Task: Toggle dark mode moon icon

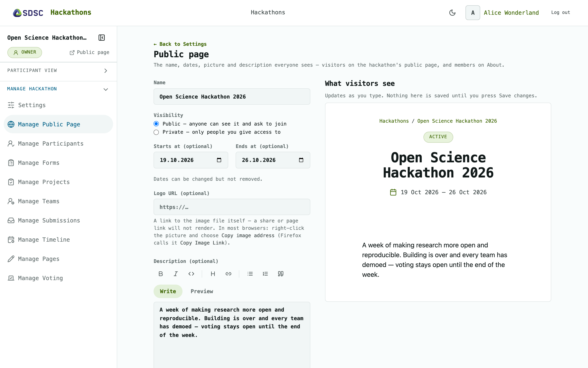Action: coord(452,13)
